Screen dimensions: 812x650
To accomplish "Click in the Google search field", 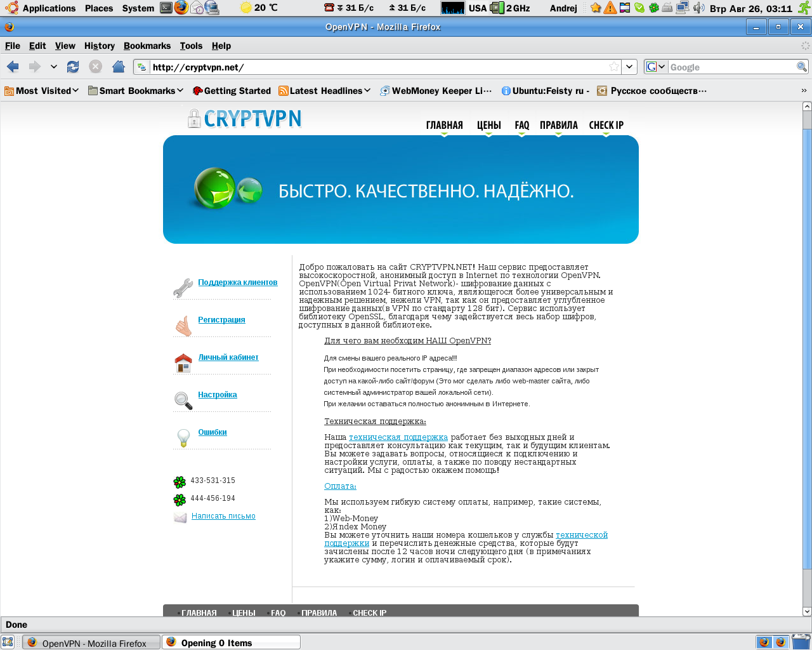I will (732, 67).
